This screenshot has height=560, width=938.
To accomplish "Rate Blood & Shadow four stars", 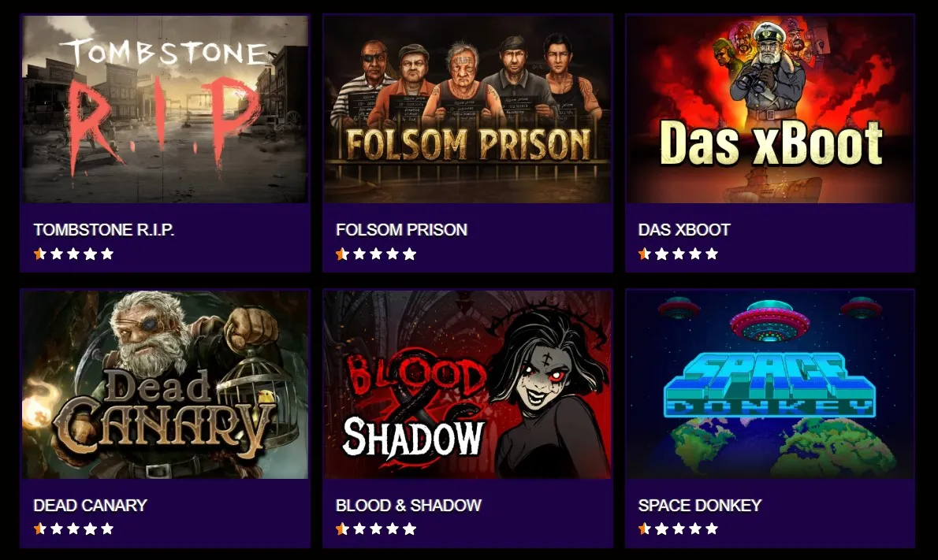I will point(393,529).
